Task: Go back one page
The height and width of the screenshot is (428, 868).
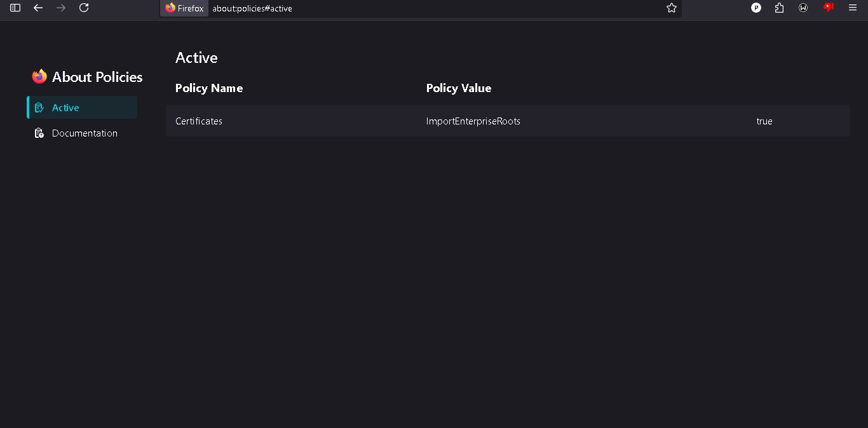Action: click(38, 8)
